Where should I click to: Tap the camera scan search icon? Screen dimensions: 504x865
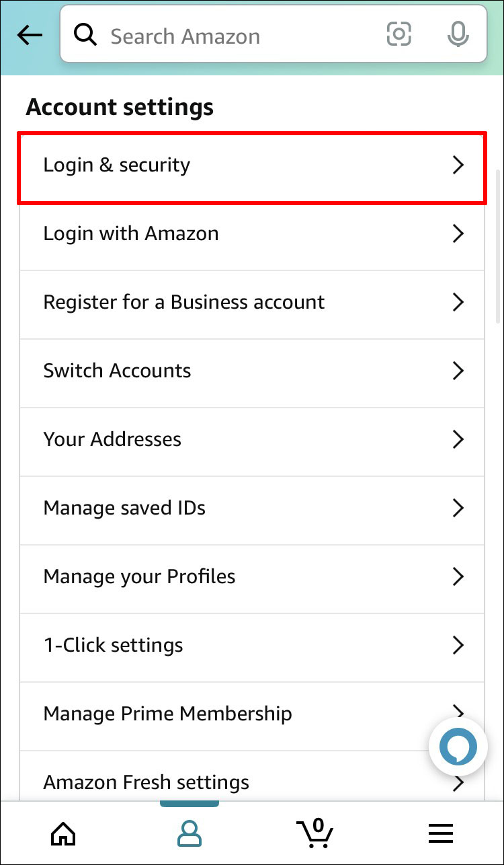pos(398,34)
